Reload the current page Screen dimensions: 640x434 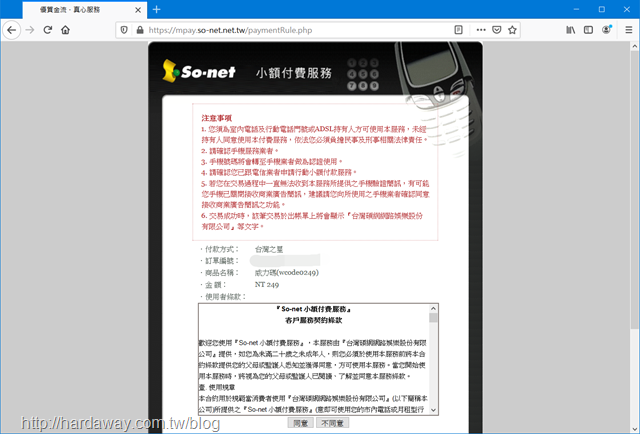click(x=48, y=30)
